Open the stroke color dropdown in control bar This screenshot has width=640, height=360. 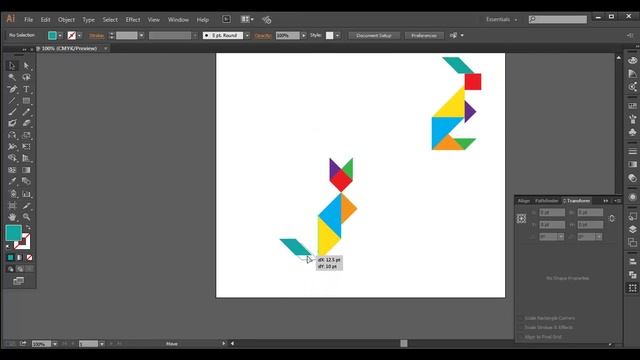tap(79, 36)
